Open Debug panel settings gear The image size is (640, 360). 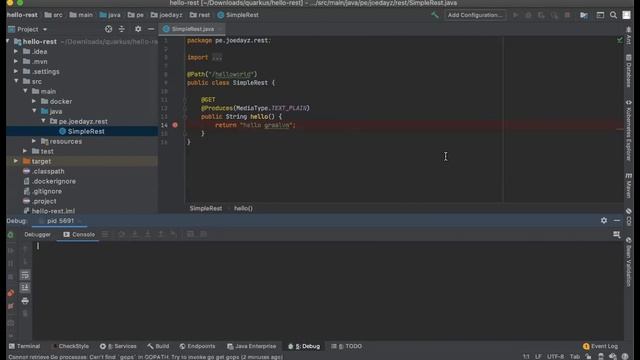[604, 220]
